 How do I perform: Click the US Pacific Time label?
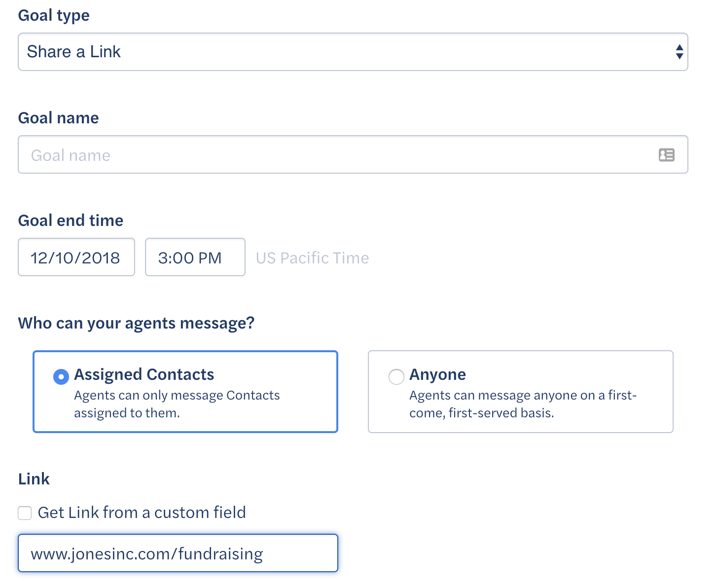coord(312,258)
